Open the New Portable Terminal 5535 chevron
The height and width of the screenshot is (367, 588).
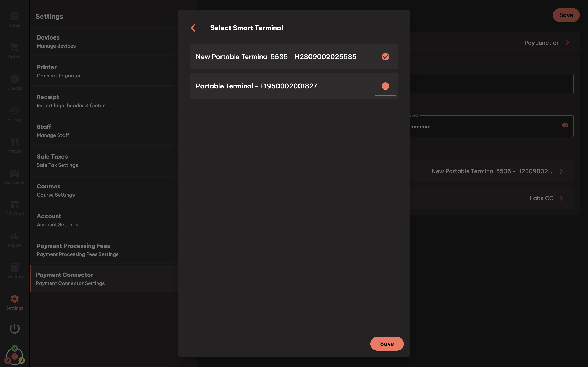click(x=561, y=171)
